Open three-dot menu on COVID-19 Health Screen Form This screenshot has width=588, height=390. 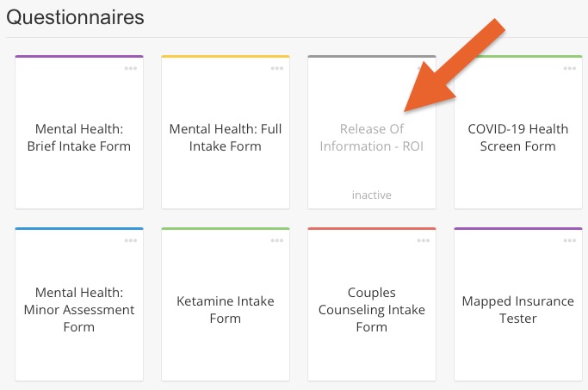pos(569,68)
